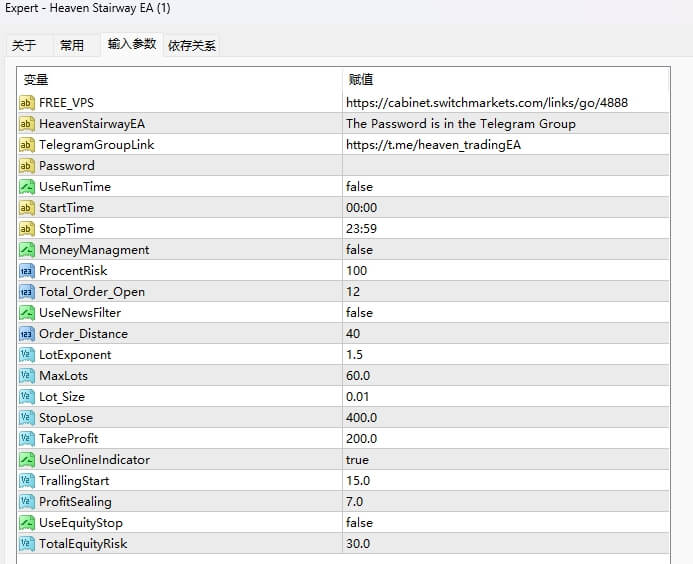Click the empty Password value field
Screen dimensions: 693x564
pos(500,166)
